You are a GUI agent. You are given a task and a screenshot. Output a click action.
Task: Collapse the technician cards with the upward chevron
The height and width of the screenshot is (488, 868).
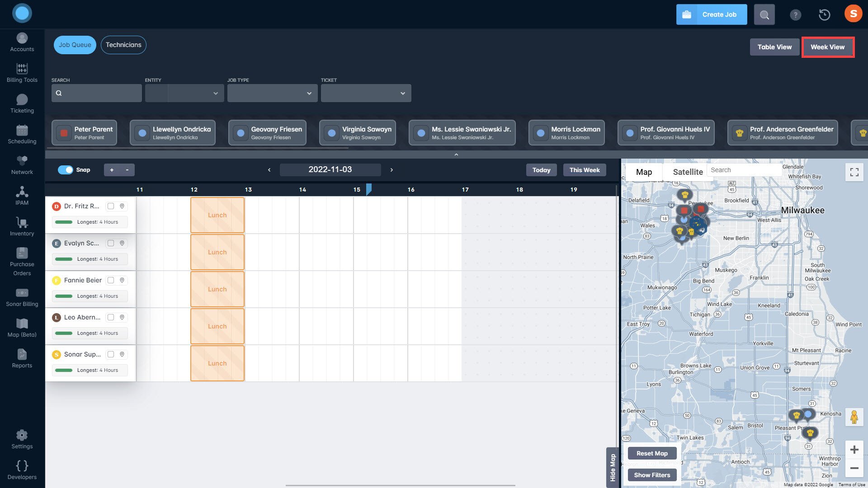[x=456, y=154]
